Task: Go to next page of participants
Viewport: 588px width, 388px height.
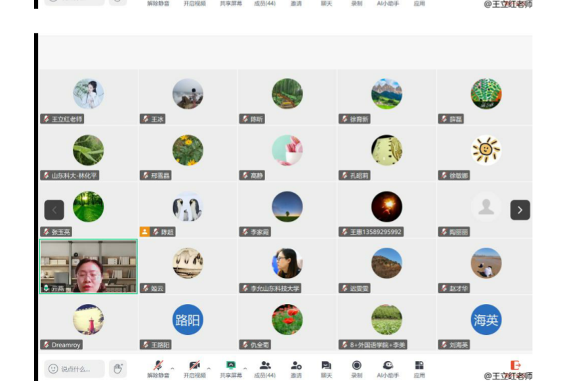Action: coord(520,210)
